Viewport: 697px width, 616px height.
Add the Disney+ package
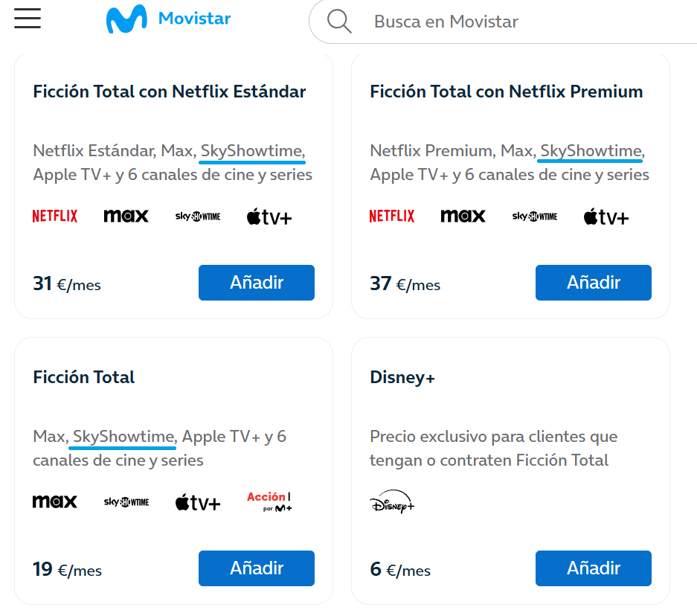click(593, 568)
